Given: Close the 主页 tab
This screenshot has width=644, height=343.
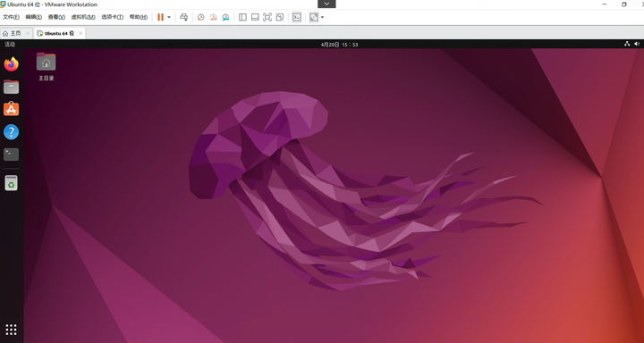Looking at the screenshot, I should click(x=28, y=33).
